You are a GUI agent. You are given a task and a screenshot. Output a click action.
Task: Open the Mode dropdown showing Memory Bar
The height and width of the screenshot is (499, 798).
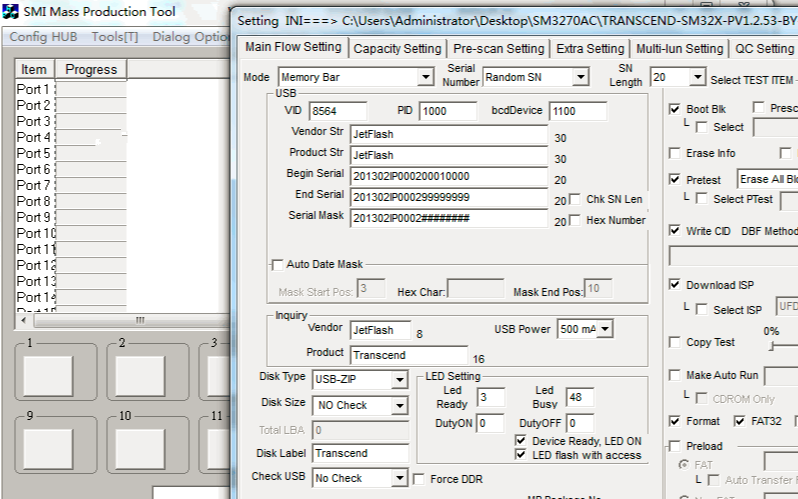pyautogui.click(x=425, y=77)
